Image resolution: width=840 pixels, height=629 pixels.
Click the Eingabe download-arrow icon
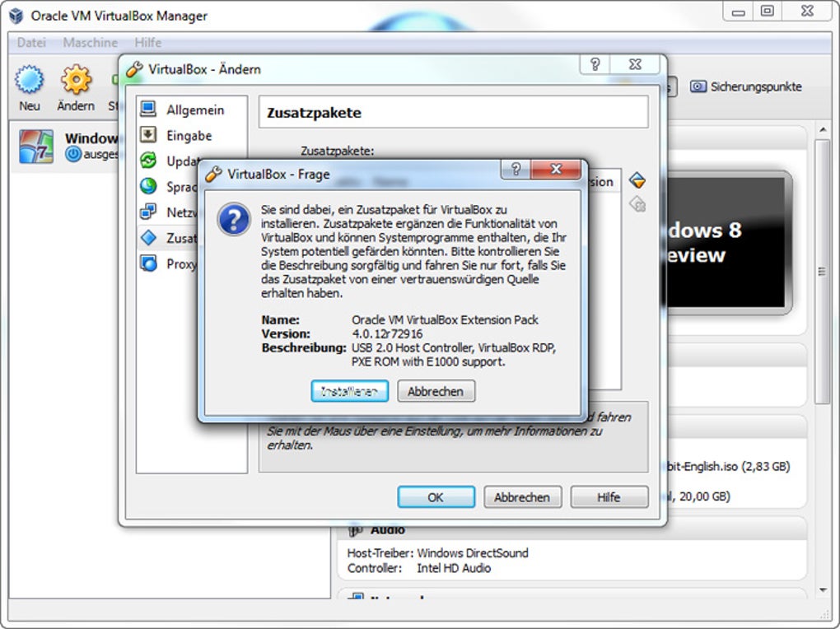148,134
